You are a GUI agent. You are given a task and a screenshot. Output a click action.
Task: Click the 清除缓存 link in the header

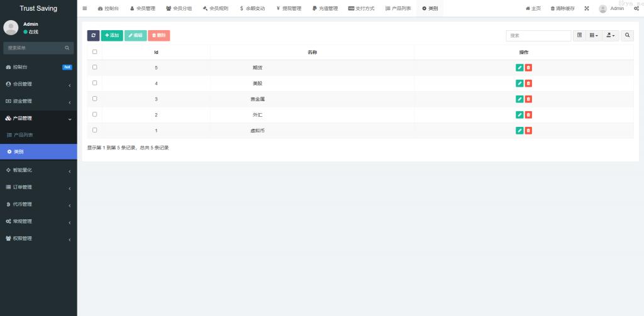562,8
